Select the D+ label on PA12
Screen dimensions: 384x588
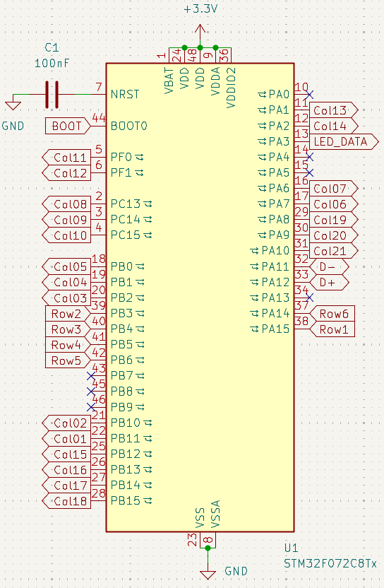pyautogui.click(x=330, y=282)
